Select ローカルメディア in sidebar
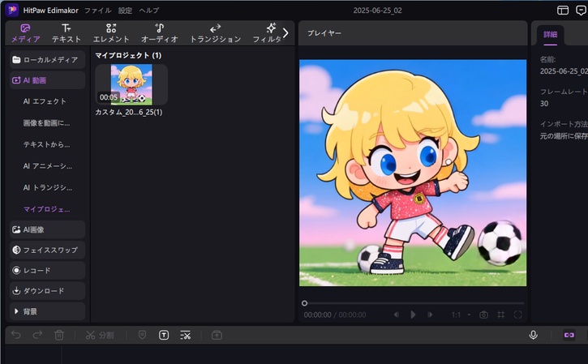Image resolution: width=588 pixels, height=364 pixels. [47, 60]
